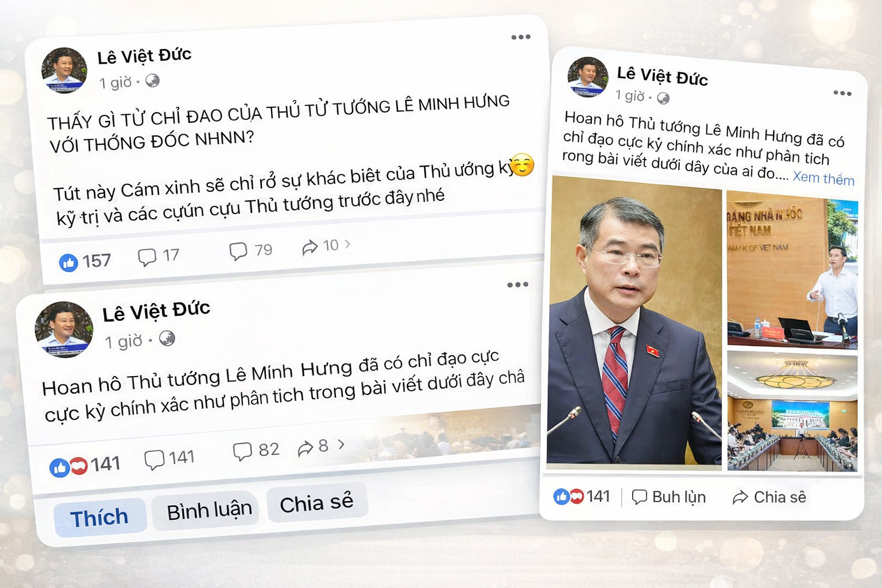Image resolution: width=882 pixels, height=588 pixels.
Task: Open Lê Việt Đức profile name on right post
Action: point(662,75)
